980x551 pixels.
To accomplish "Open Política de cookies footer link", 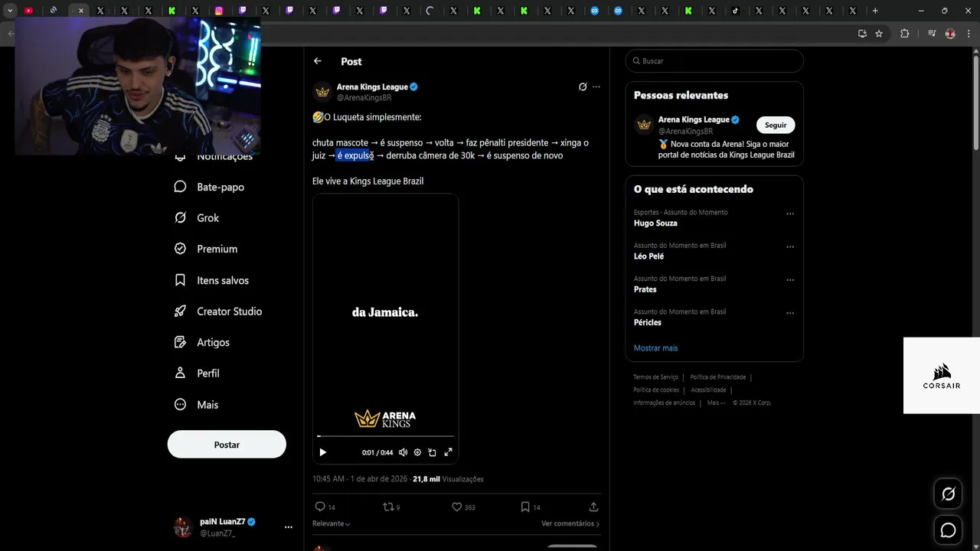I will 656,390.
